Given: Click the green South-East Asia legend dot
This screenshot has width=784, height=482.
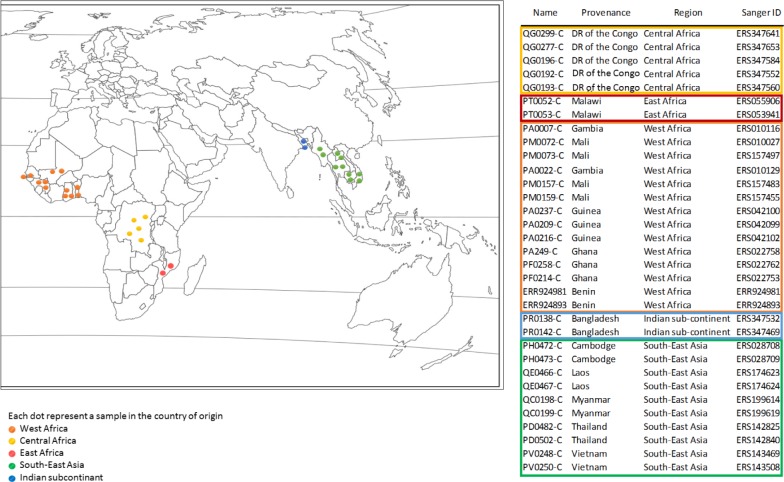Looking at the screenshot, I should point(12,464).
